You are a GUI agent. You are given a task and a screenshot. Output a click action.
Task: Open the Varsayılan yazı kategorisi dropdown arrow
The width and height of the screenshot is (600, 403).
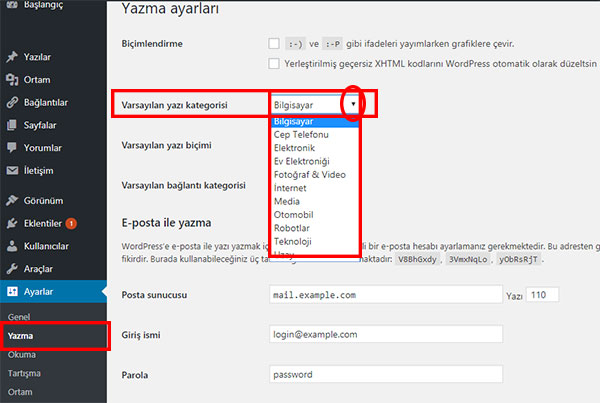(353, 104)
